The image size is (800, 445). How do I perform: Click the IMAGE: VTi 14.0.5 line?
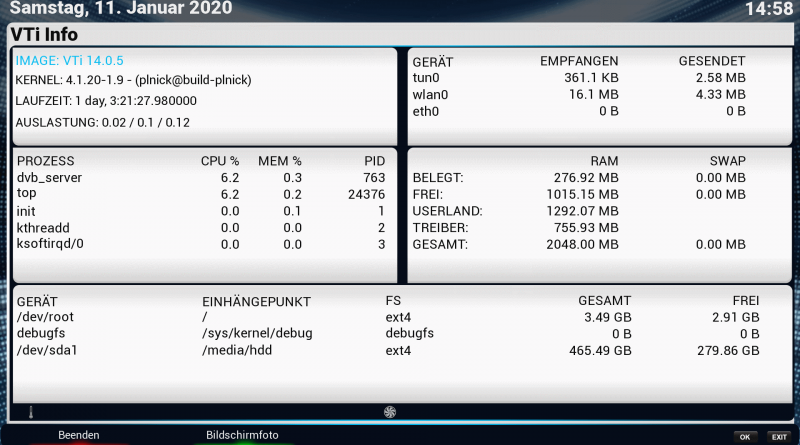click(x=69, y=61)
